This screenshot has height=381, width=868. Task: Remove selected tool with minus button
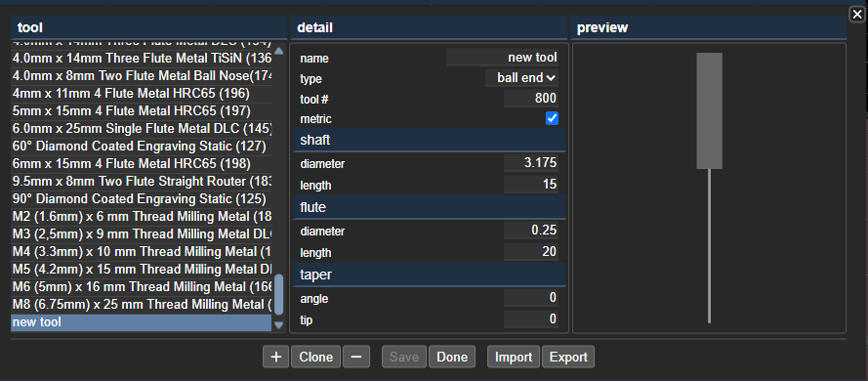[x=356, y=358]
